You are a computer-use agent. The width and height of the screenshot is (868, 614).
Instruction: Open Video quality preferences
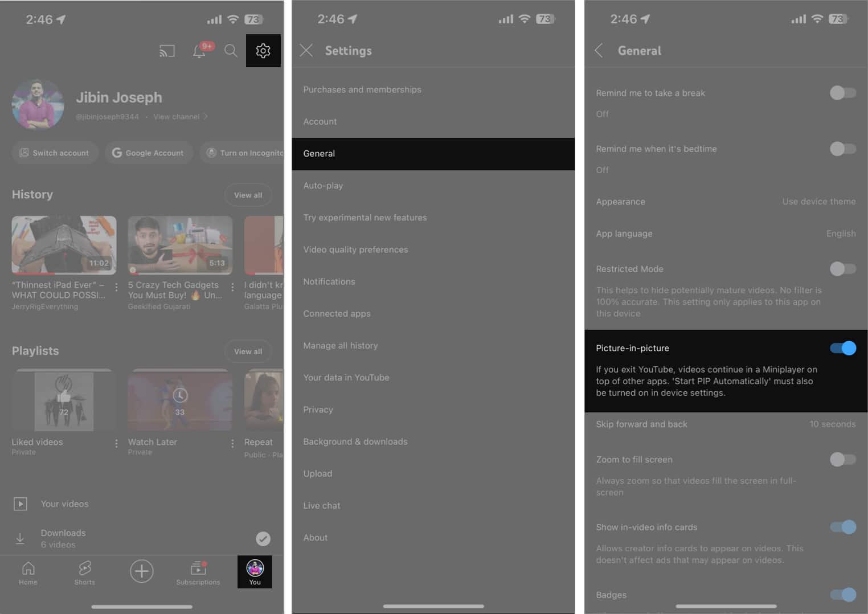point(433,249)
